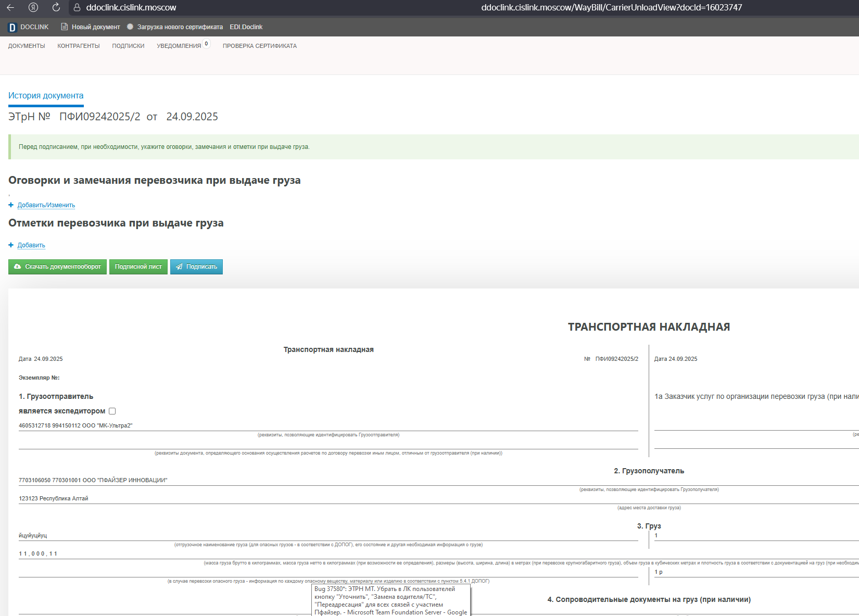Click the Добавить link under Отметки
Screen dimensions: 859x616
(31, 245)
